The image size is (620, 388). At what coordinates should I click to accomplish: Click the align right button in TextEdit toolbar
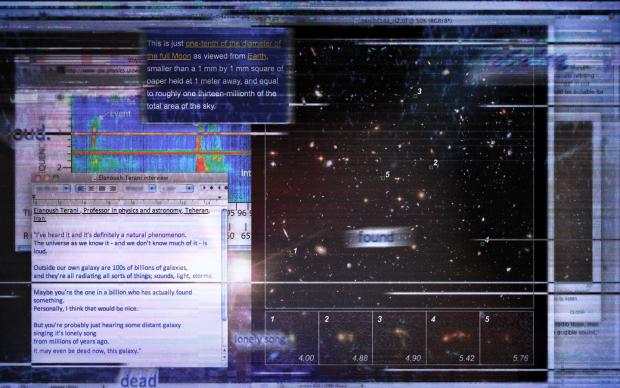click(112, 189)
